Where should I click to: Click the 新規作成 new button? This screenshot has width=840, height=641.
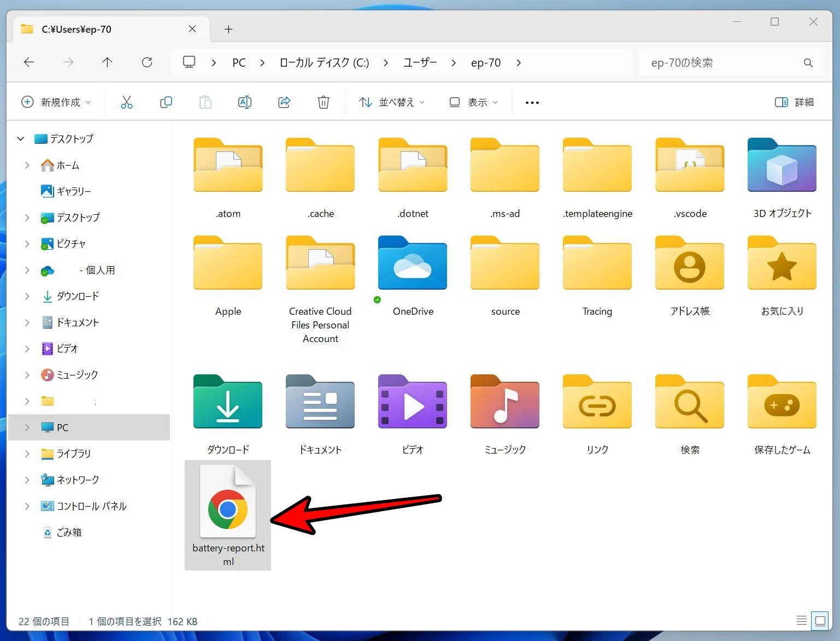[x=56, y=102]
